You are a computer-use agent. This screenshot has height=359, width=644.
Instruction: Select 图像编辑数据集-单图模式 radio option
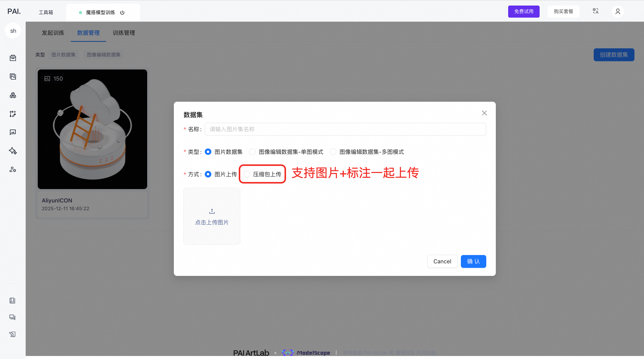(x=252, y=152)
